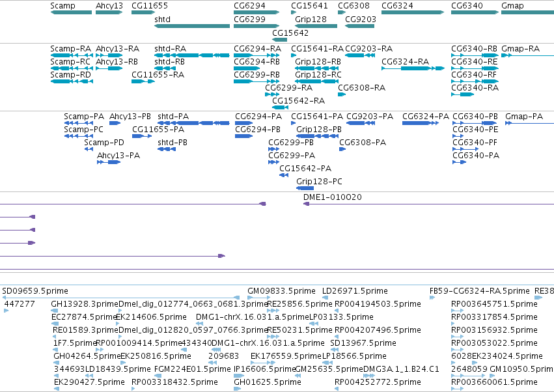Click protein Gmap-PA label

tap(524, 117)
